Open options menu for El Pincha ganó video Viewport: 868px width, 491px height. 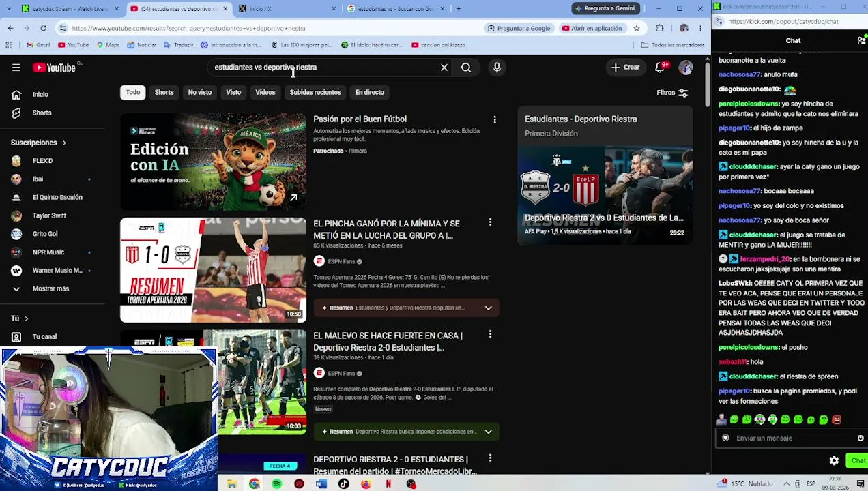(x=490, y=222)
